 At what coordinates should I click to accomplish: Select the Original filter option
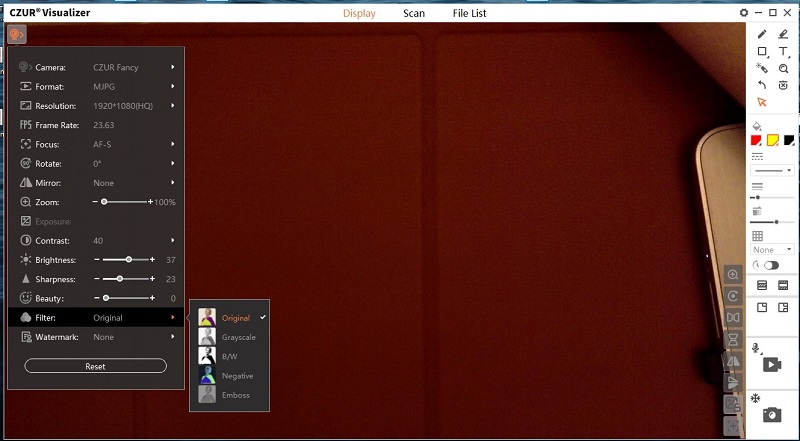(236, 318)
